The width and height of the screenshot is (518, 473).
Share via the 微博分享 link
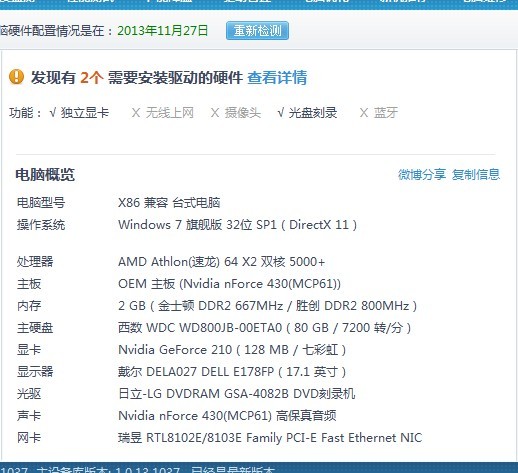point(422,174)
